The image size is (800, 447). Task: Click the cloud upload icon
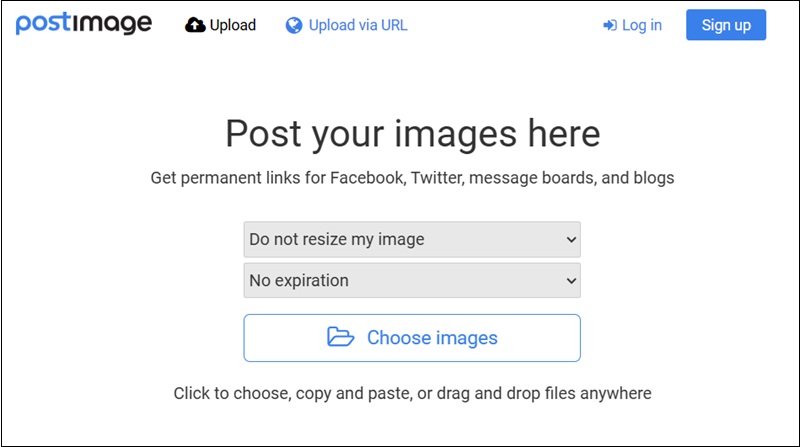(195, 25)
